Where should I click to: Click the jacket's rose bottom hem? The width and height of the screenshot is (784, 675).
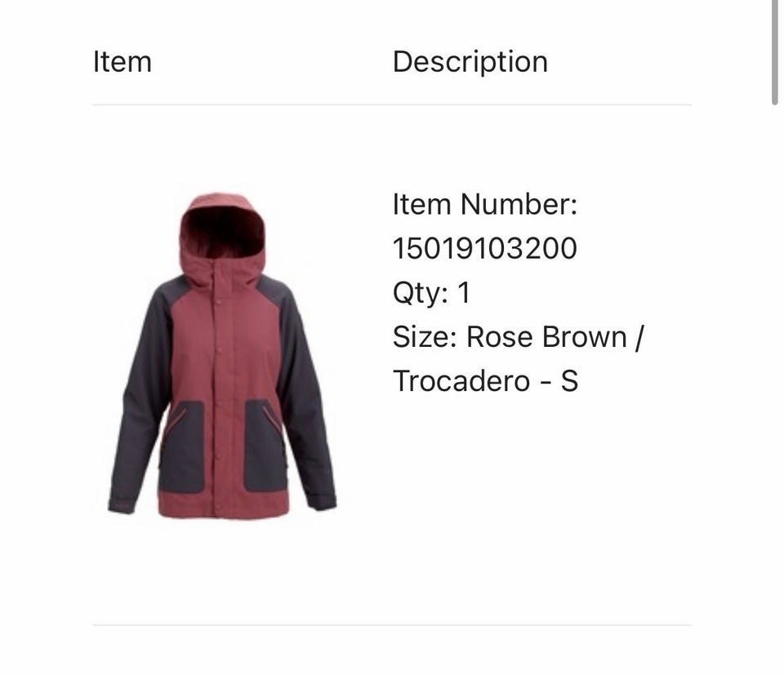pyautogui.click(x=224, y=505)
